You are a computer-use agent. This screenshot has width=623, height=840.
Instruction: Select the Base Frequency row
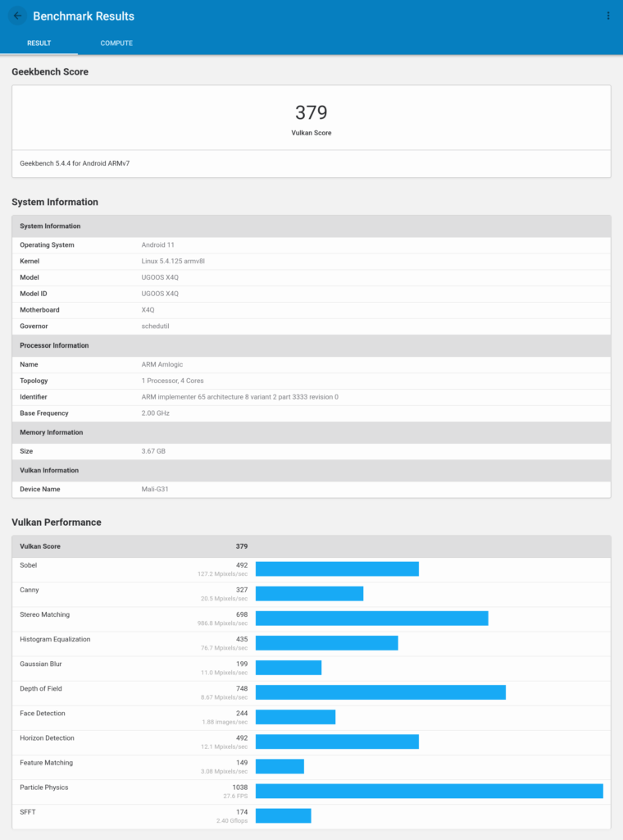click(x=311, y=413)
